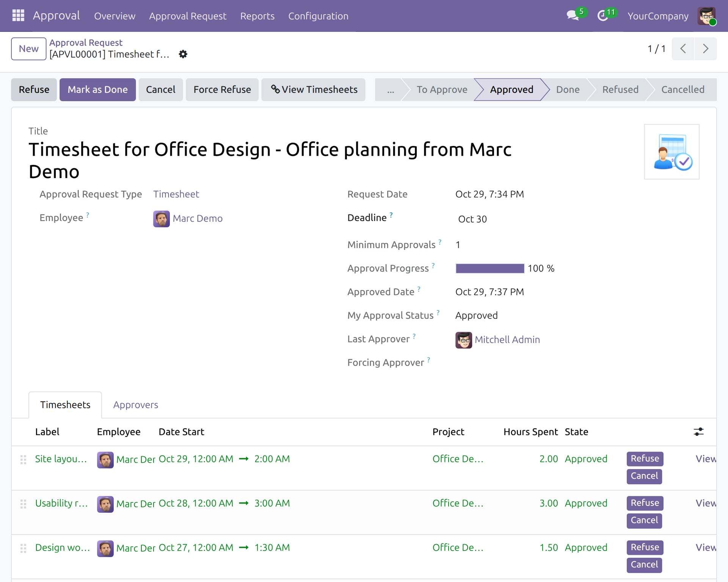Open the conversations chat bubble icon
This screenshot has width=728, height=582.
573,16
